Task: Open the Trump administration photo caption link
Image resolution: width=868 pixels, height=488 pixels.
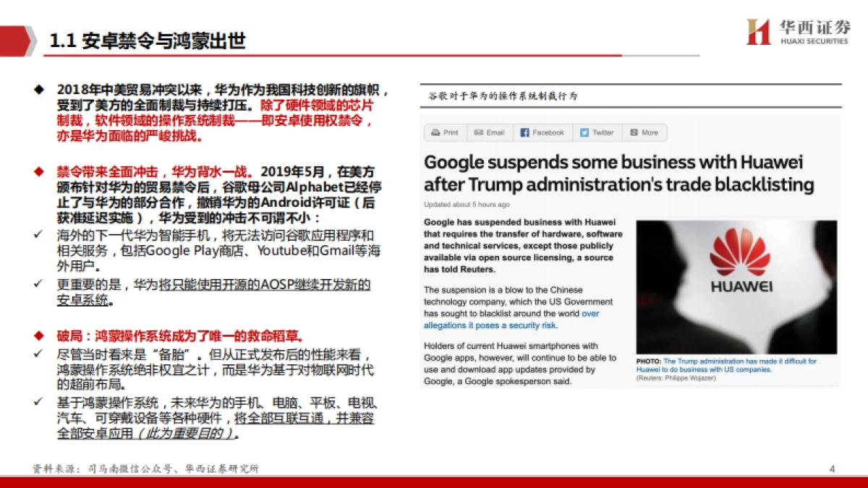Action: click(x=726, y=365)
